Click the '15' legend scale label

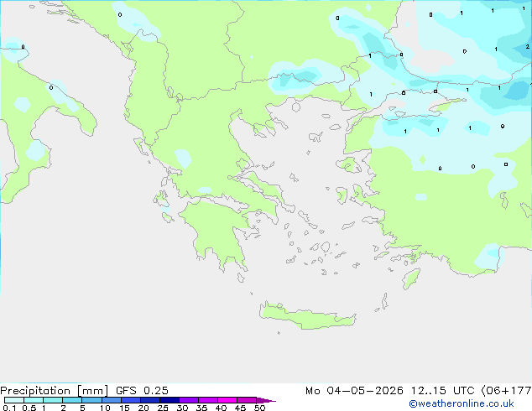(124, 408)
